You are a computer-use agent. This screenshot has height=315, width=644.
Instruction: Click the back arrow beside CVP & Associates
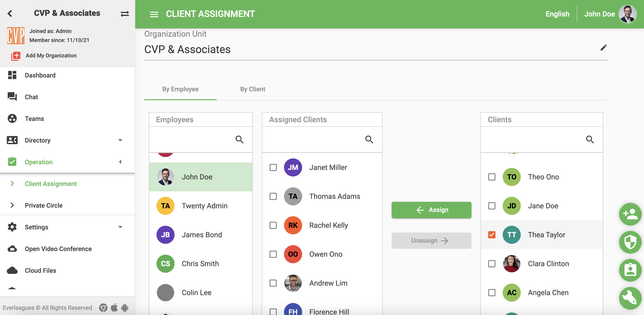[10, 13]
